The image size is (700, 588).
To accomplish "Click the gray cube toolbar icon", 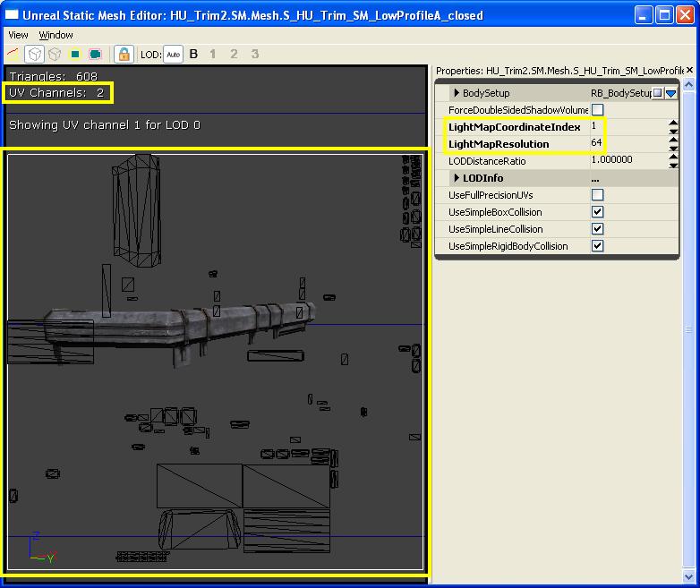I will pyautogui.click(x=55, y=55).
